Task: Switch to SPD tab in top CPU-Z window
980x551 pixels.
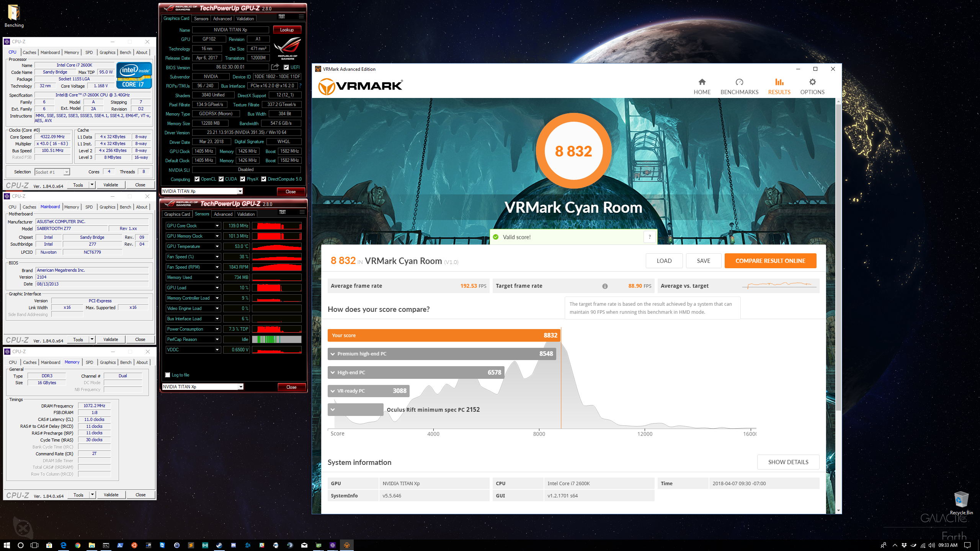Action: click(x=89, y=52)
